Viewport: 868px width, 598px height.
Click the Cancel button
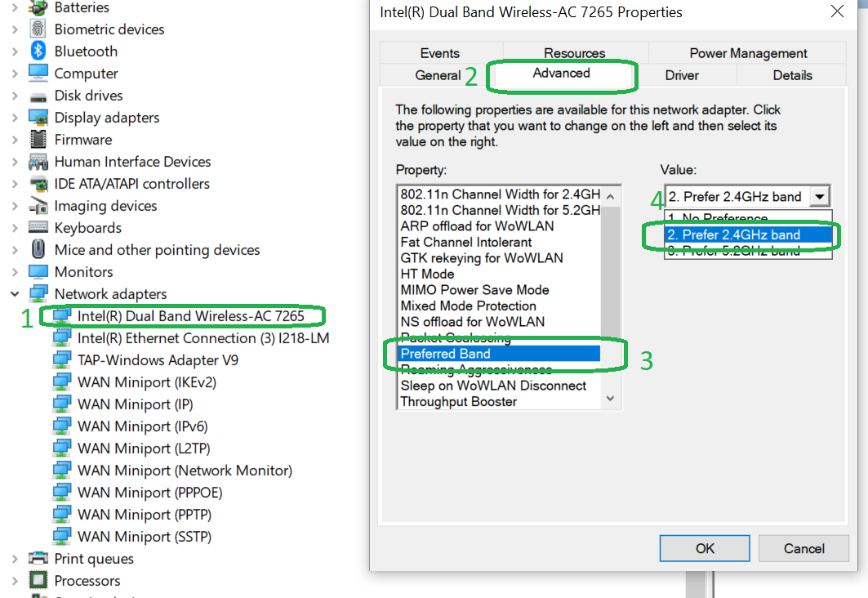coord(803,548)
